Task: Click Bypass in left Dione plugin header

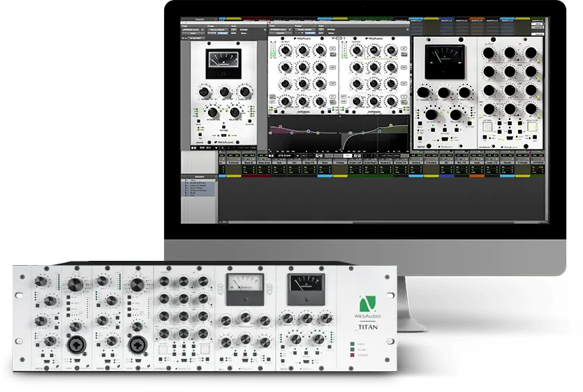Action: (244, 30)
